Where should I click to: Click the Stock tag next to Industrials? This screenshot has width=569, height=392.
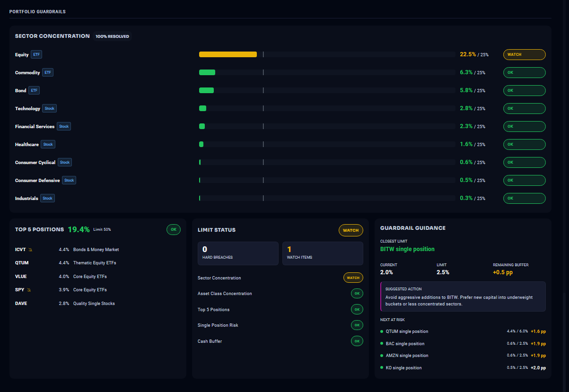point(47,198)
